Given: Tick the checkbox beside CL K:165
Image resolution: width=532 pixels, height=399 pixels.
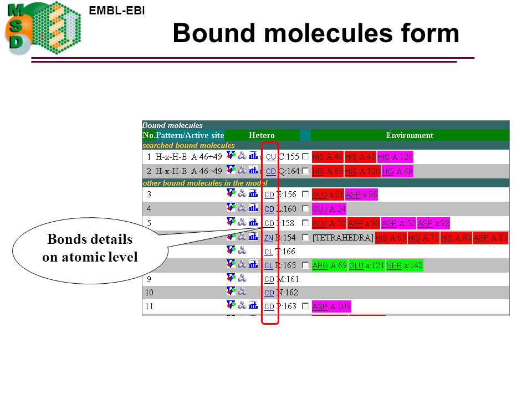Looking at the screenshot, I should click(305, 265).
